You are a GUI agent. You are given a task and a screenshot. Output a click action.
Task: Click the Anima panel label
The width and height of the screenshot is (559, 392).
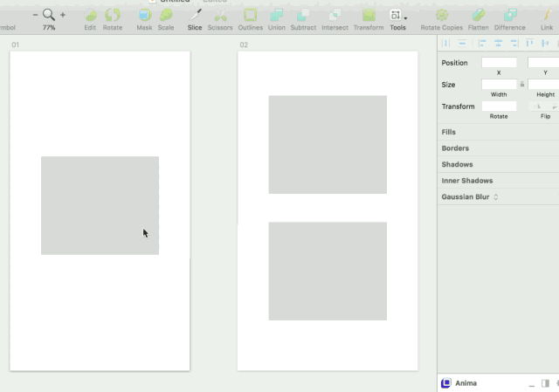(x=466, y=383)
